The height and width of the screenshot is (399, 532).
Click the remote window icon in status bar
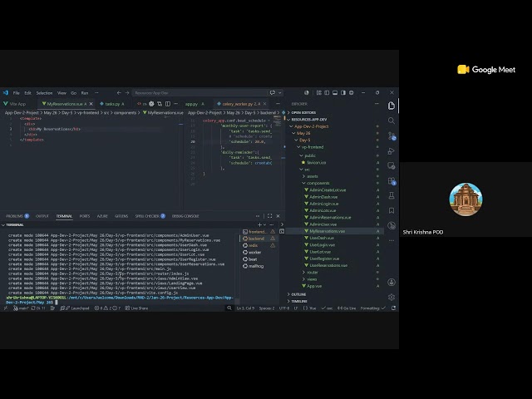6,308
